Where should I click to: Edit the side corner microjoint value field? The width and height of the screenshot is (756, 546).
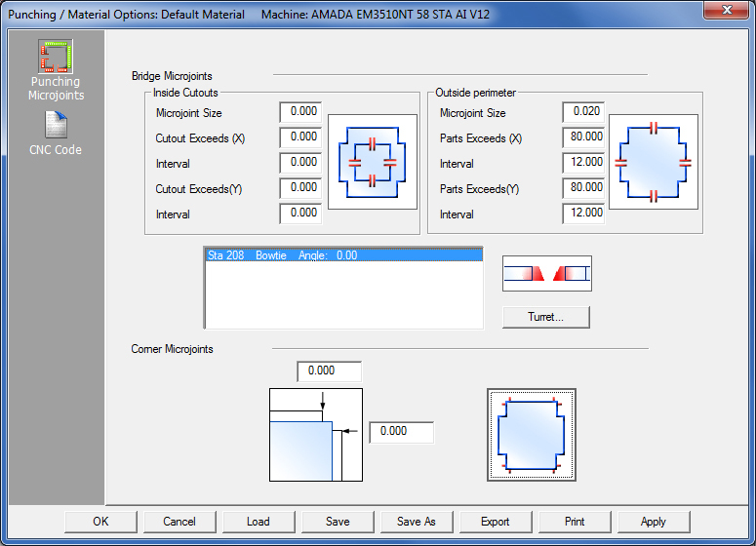click(402, 432)
